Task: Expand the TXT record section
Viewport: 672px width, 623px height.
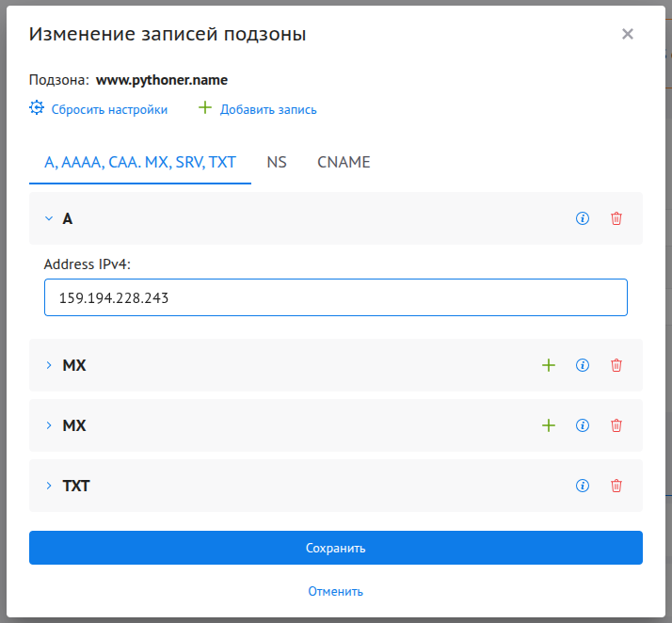Action: 49,486
